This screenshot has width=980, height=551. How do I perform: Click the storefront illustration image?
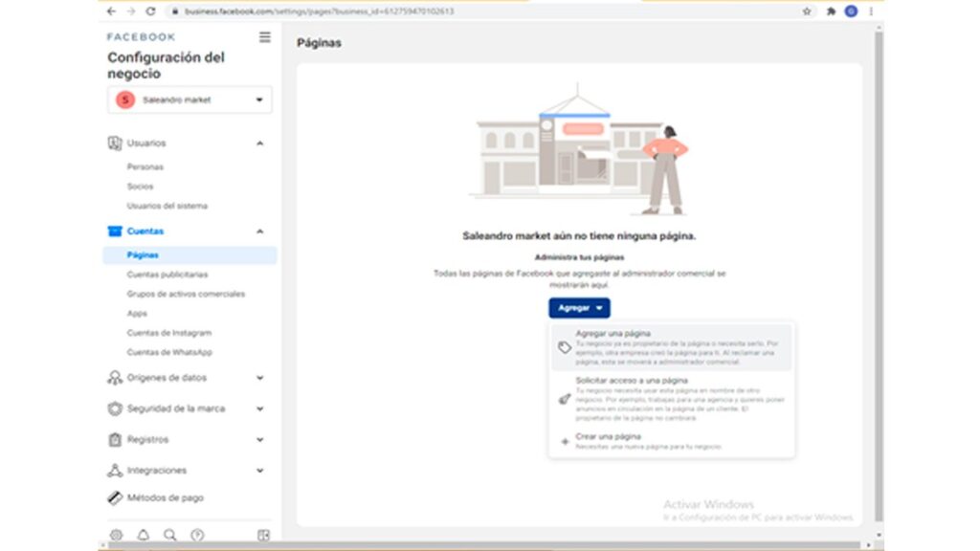(x=579, y=150)
